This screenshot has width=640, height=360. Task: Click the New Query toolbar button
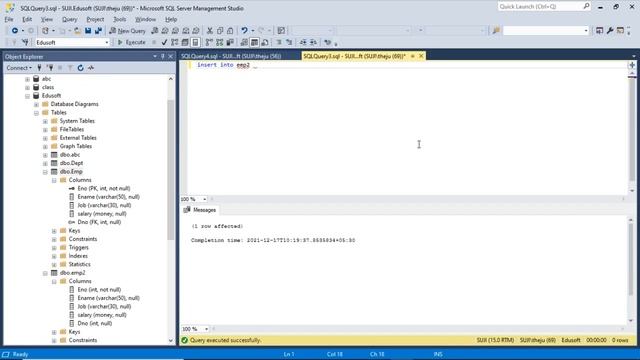point(127,31)
